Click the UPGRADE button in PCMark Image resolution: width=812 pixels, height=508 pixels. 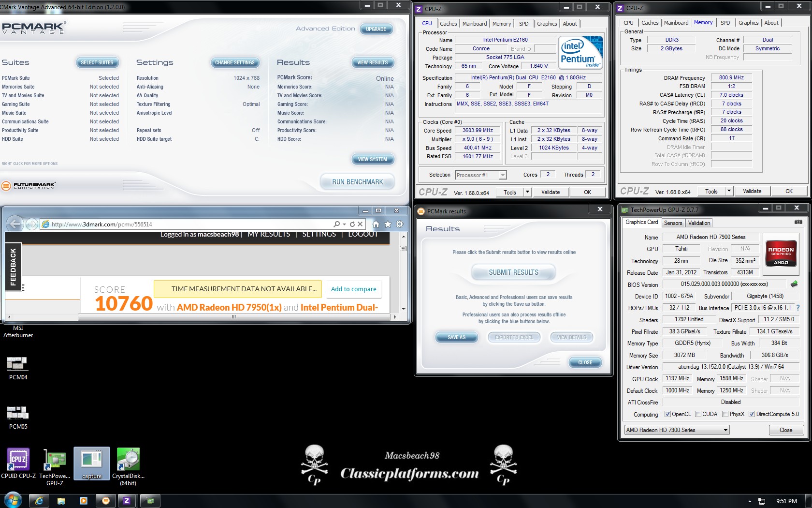[376, 29]
